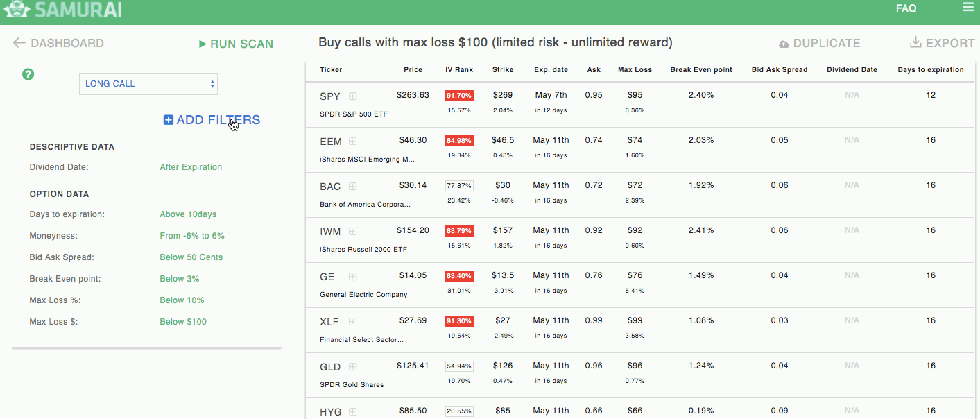Click the Ticker column header

pos(331,70)
